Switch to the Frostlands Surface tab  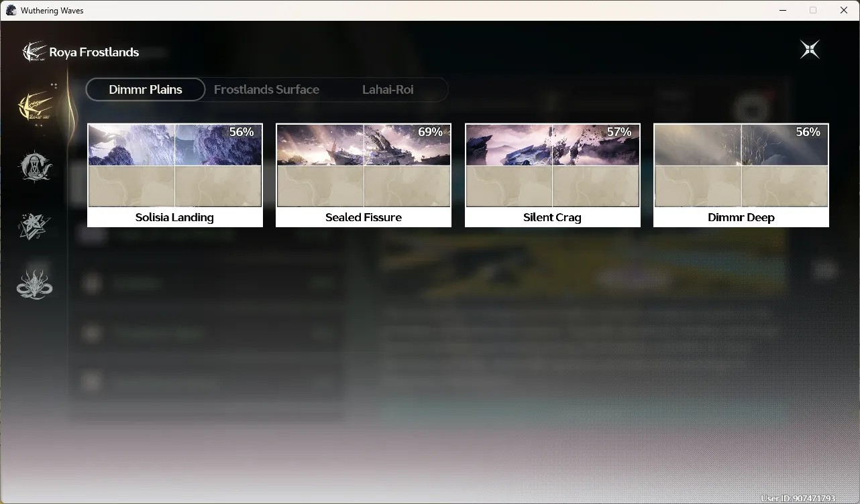[266, 89]
